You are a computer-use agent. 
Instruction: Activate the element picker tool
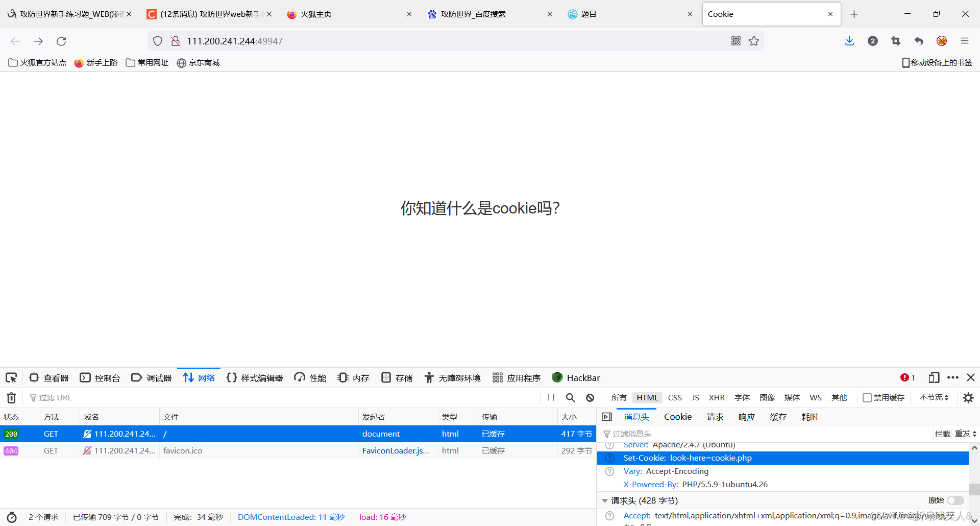(x=11, y=377)
